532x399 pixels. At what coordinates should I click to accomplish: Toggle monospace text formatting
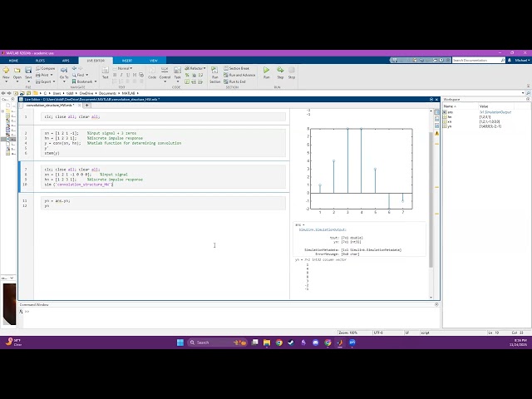[x=135, y=75]
